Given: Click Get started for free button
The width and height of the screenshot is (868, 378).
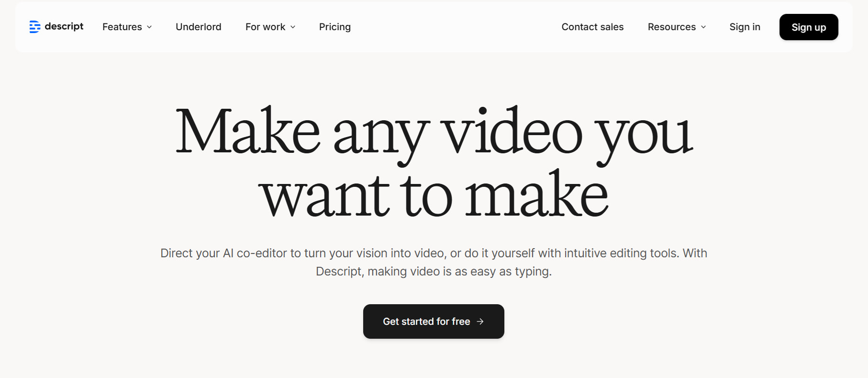Looking at the screenshot, I should pyautogui.click(x=426, y=321).
